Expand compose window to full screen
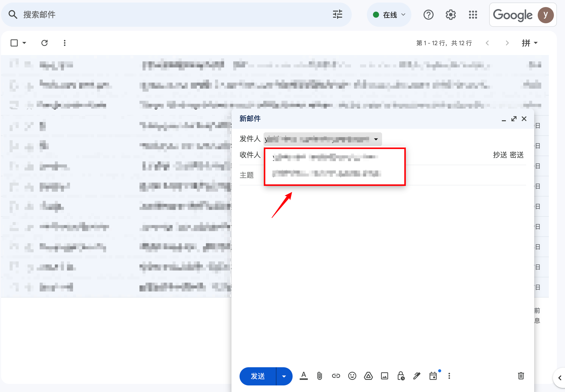Image resolution: width=565 pixels, height=392 pixels. point(514,119)
